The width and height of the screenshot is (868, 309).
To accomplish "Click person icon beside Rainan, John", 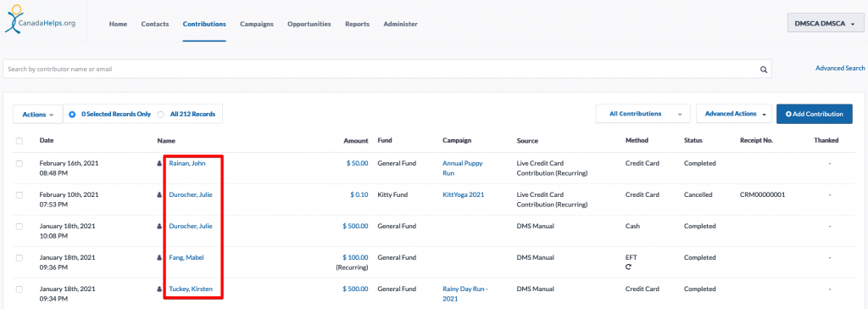I will click(x=160, y=164).
